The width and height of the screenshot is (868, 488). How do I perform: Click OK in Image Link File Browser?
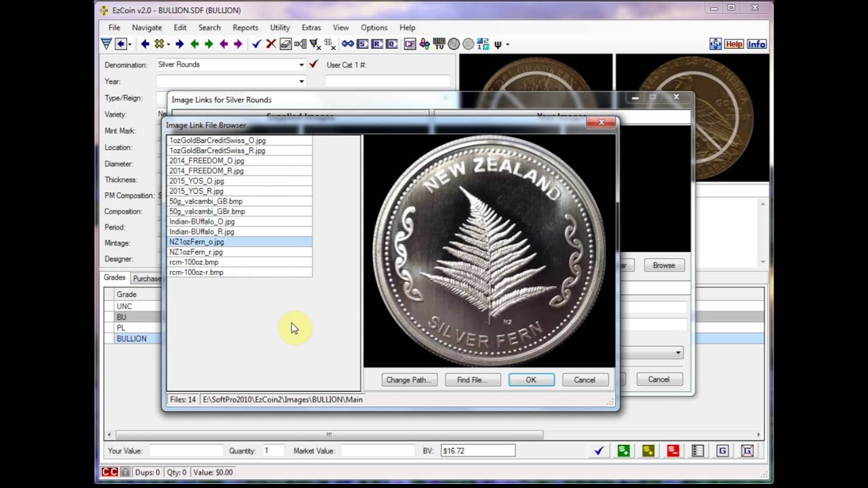pos(531,380)
